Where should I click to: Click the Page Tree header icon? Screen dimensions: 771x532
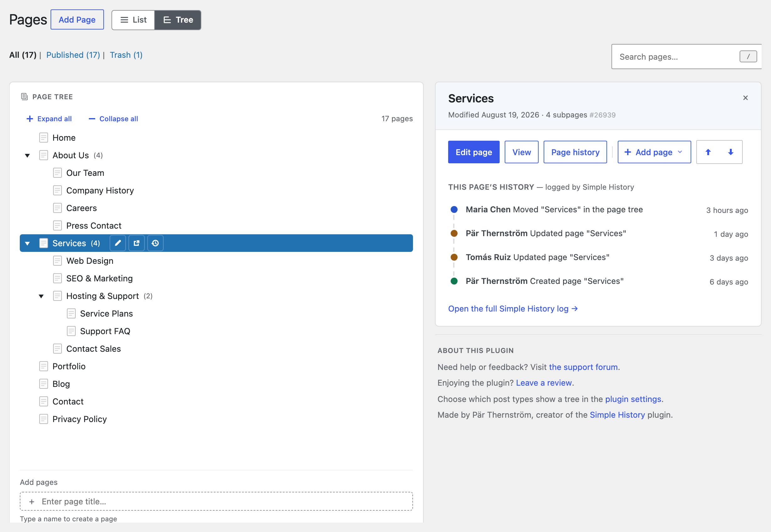tap(24, 97)
